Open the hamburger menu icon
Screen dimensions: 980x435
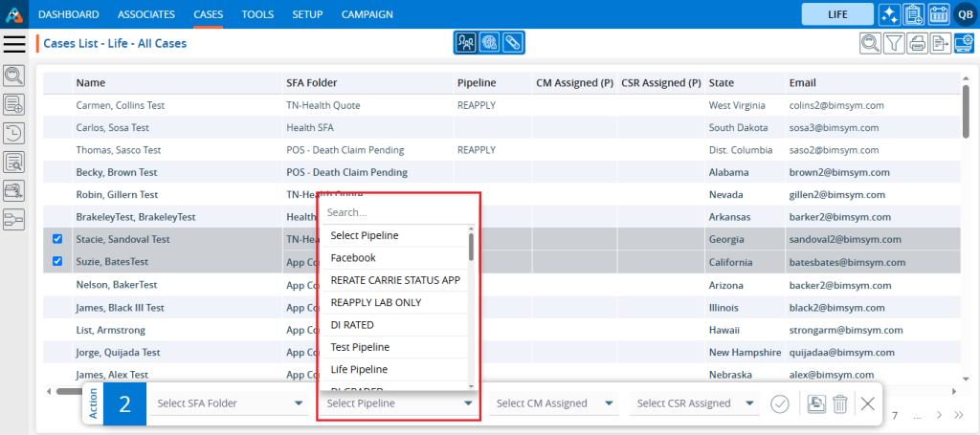[14, 44]
